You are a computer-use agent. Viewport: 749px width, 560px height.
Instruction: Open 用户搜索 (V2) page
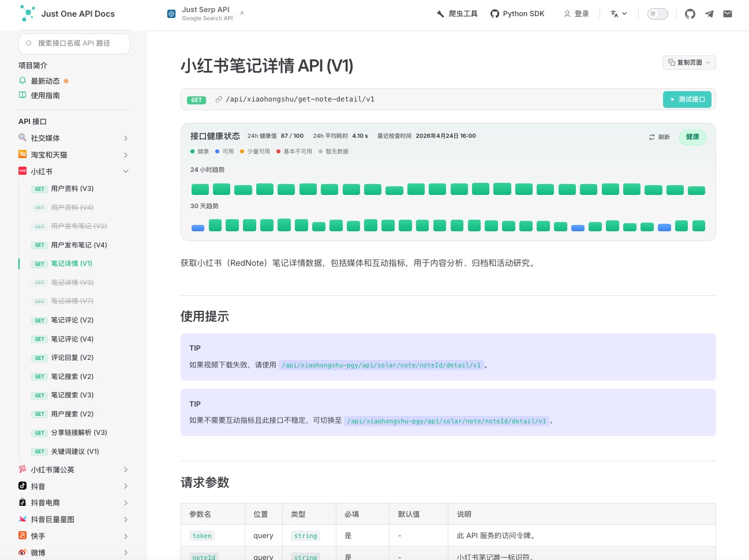(72, 414)
